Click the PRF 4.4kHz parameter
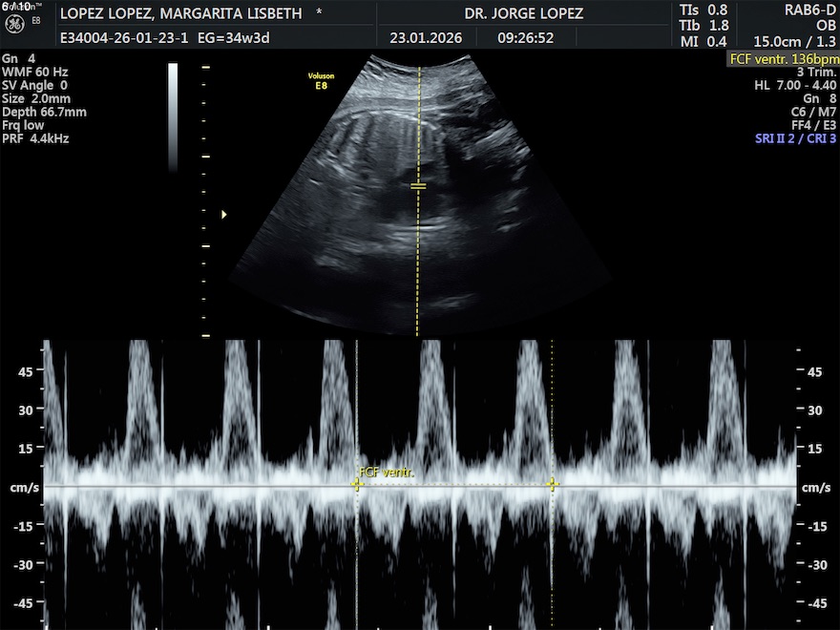Image resolution: width=840 pixels, height=630 pixels. coord(35,138)
